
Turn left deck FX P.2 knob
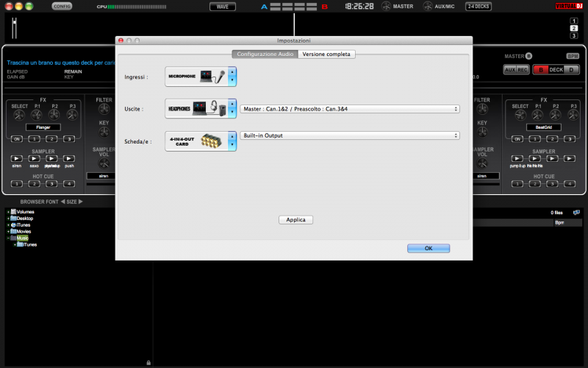(x=54, y=115)
